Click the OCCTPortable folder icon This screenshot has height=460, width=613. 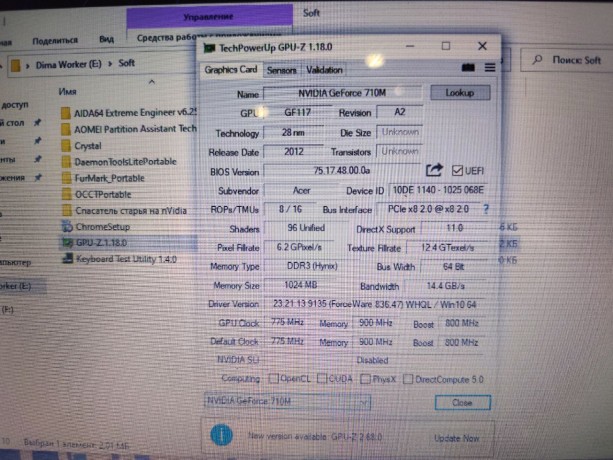click(66, 194)
